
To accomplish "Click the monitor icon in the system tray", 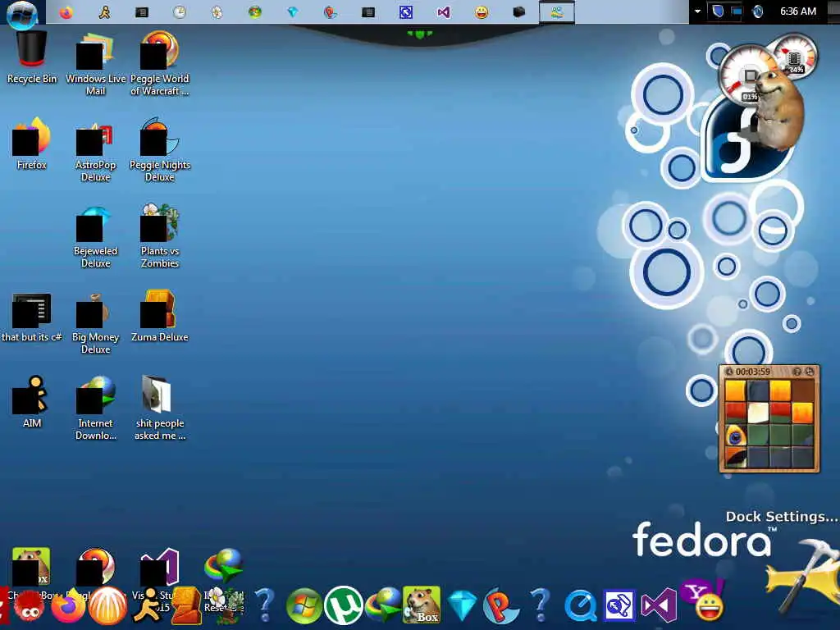I will point(737,11).
